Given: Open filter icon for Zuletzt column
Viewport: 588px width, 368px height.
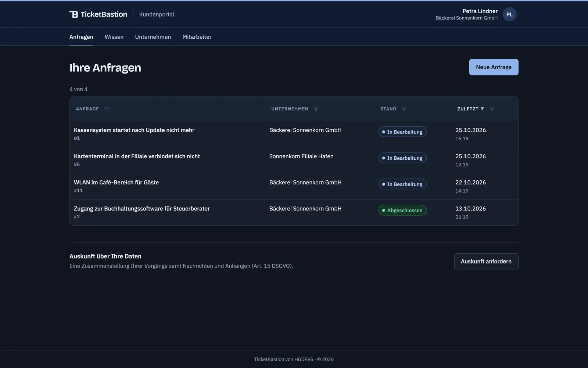Looking at the screenshot, I should 492,109.
